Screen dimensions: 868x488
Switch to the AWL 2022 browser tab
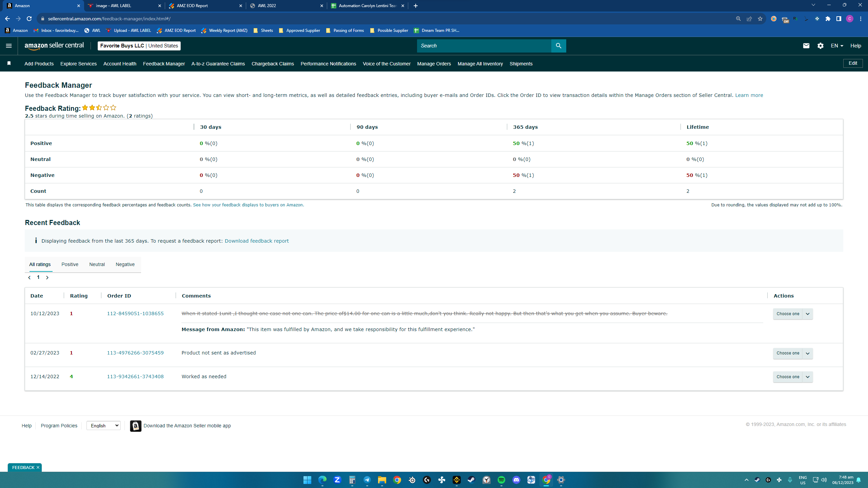287,6
